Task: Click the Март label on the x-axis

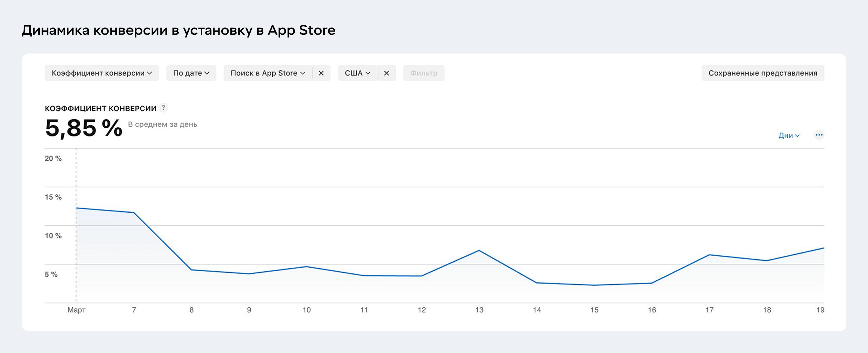Action: (76, 310)
